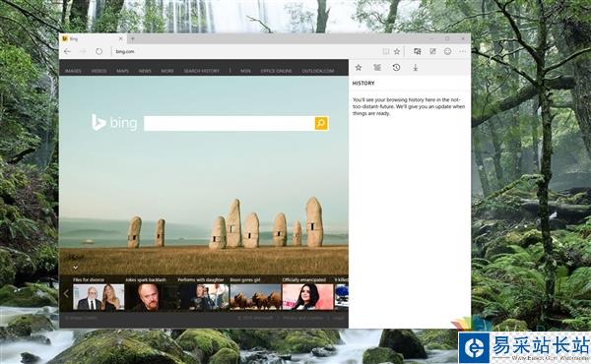This screenshot has height=364, width=591.
Task: Click the browsing history placeholder message
Action: pos(409,106)
